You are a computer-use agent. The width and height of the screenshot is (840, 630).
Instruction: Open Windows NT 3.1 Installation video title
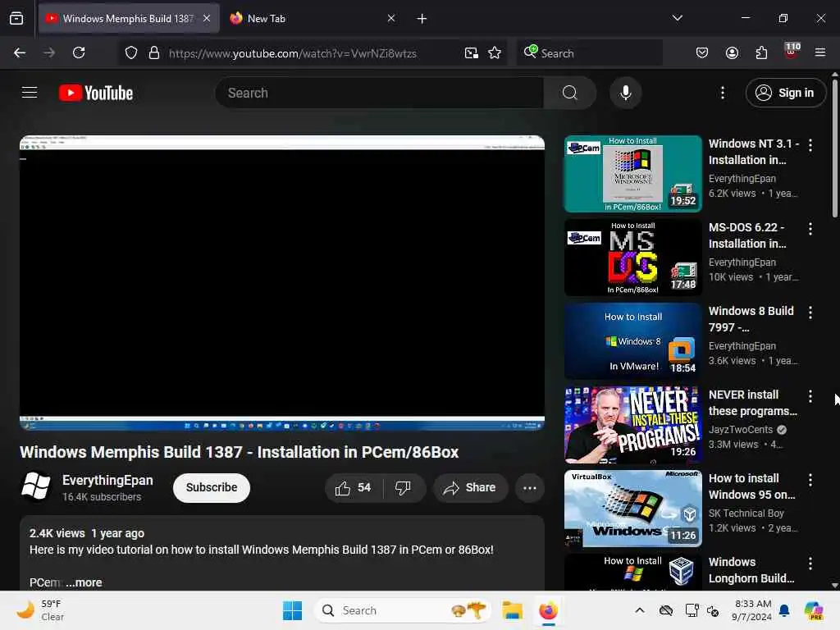point(753,152)
